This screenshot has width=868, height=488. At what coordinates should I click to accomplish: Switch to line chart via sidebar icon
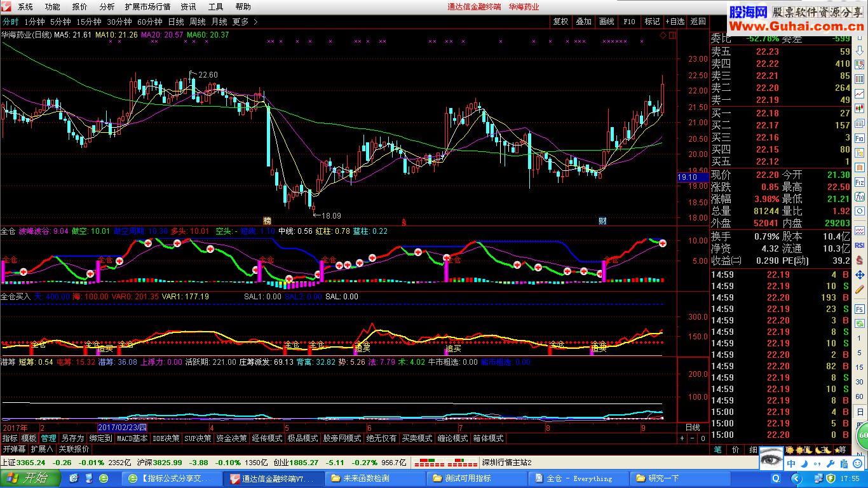coord(859,95)
